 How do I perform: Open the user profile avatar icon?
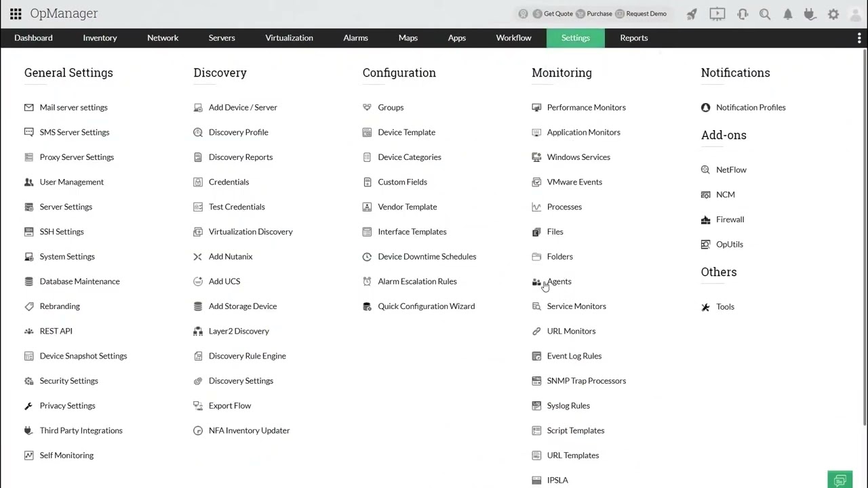click(x=855, y=14)
